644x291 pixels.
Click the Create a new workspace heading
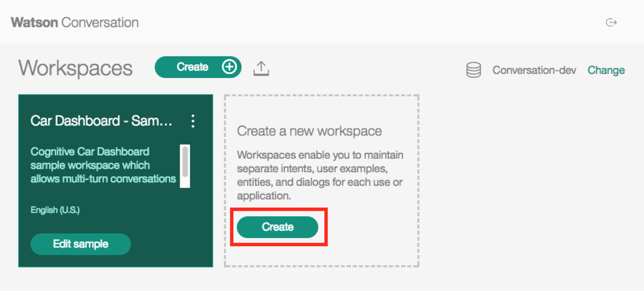(309, 131)
